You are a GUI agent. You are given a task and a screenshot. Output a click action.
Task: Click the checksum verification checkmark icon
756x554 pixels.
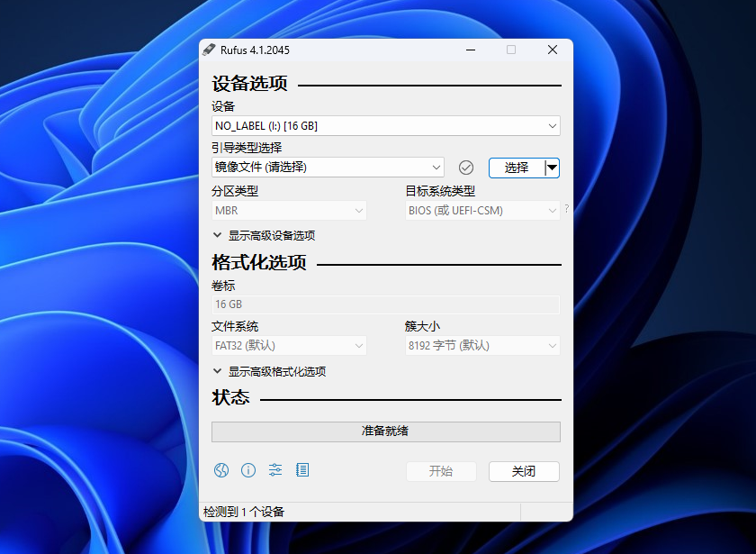click(466, 168)
